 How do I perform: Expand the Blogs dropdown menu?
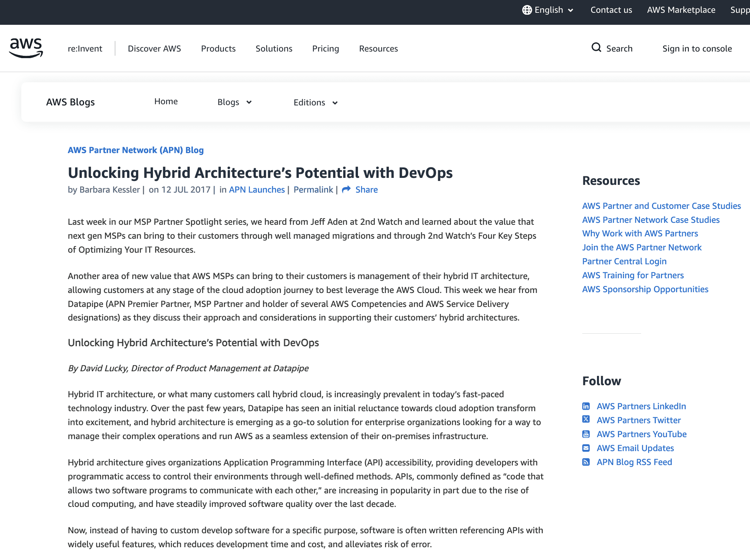point(235,102)
